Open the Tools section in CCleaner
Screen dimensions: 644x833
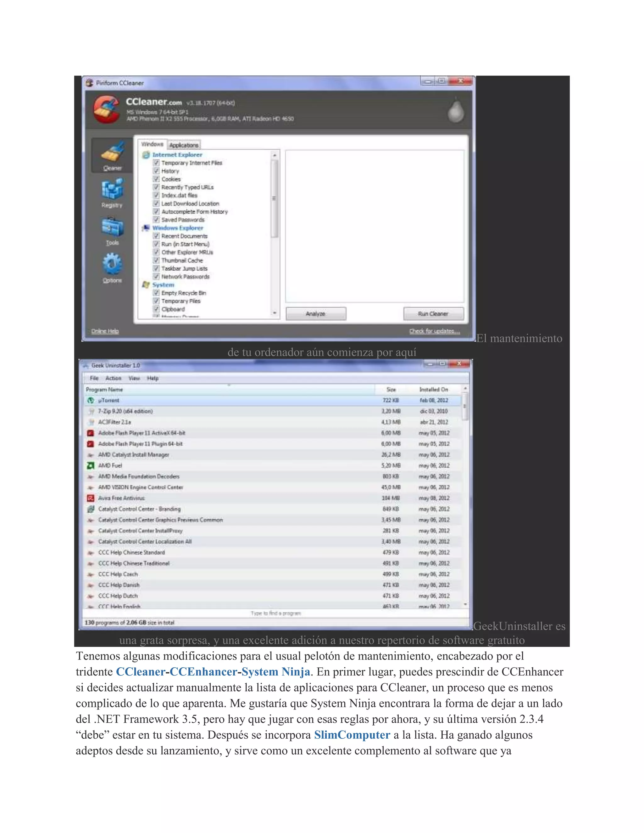pyautogui.click(x=112, y=231)
